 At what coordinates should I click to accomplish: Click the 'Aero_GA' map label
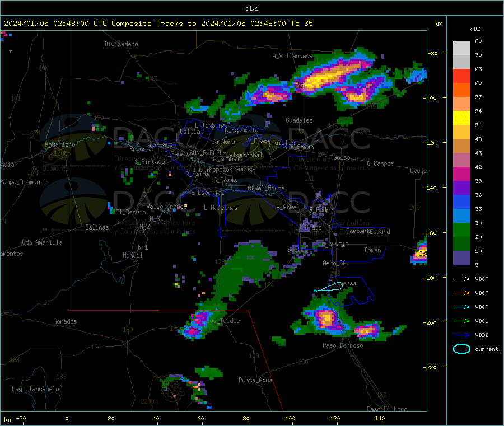(334, 263)
